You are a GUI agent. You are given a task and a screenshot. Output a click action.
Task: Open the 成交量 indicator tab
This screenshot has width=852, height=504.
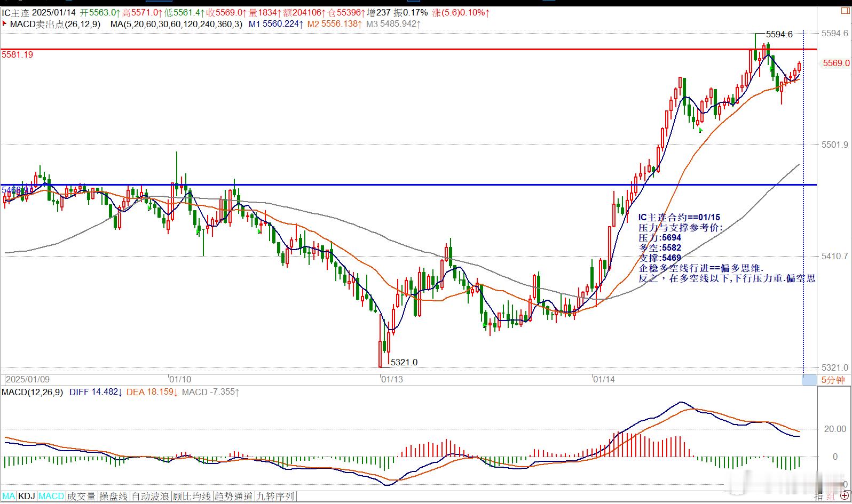click(x=81, y=497)
